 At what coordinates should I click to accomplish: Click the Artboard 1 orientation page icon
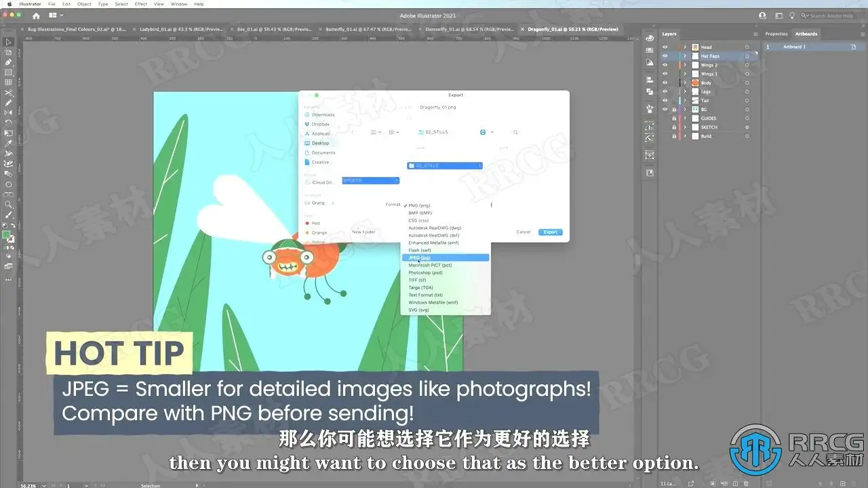854,47
